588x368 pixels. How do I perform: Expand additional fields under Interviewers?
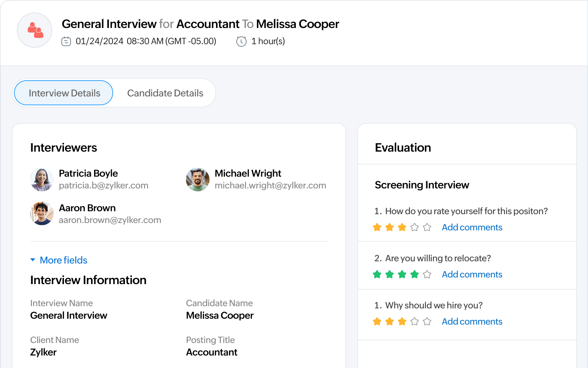tap(63, 260)
